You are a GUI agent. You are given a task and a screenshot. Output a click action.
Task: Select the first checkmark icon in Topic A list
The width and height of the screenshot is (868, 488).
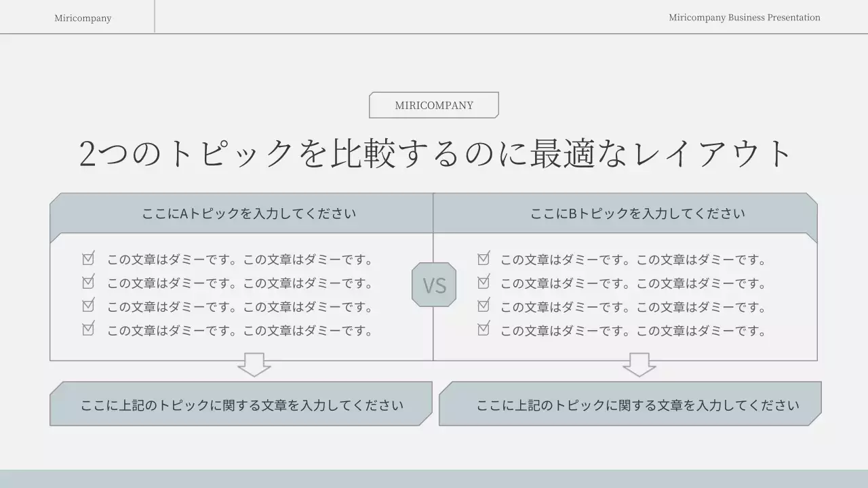point(88,258)
